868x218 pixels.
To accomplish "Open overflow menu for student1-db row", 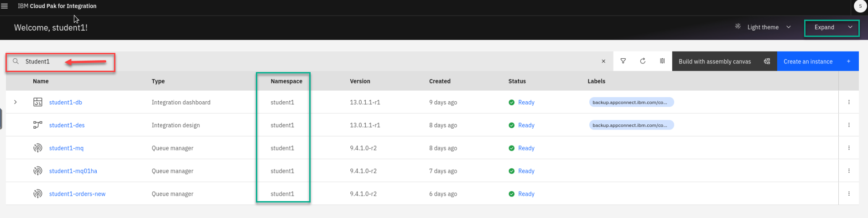I will 849,102.
